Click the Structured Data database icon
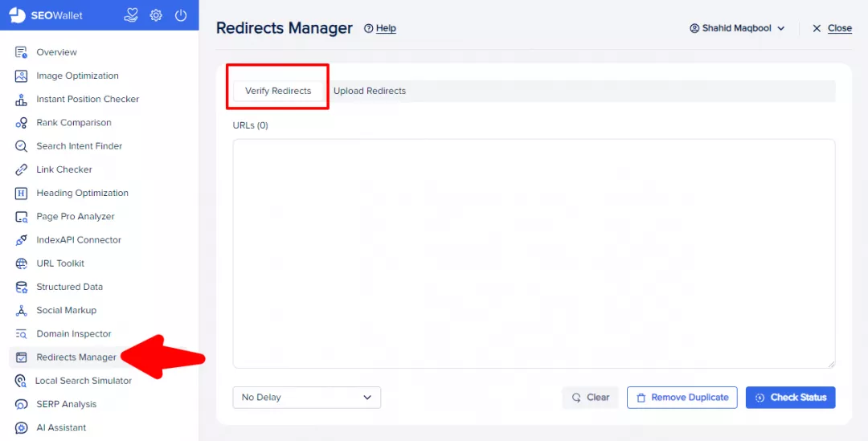868x441 pixels. click(21, 288)
